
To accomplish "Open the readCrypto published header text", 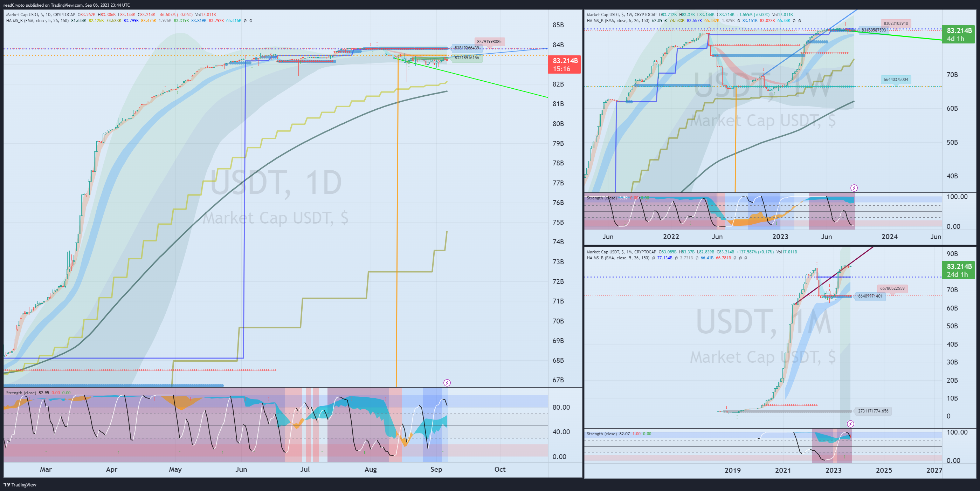I will pos(67,5).
